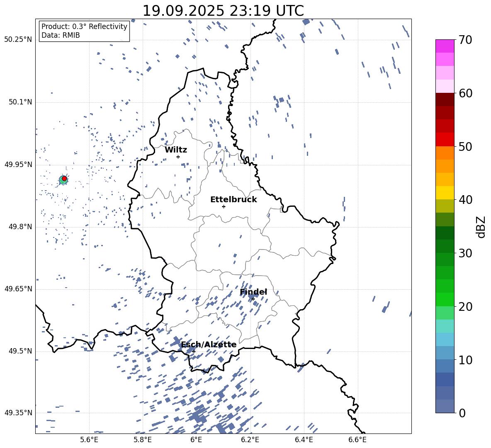Click the title 19.09.2025 23:19 UTC
The width and height of the screenshot is (491, 448).
[x=223, y=11]
